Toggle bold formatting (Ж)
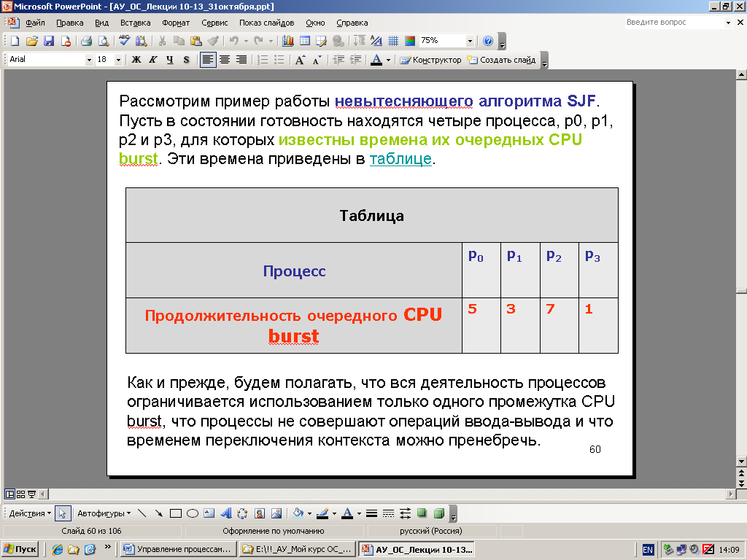This screenshot has height=560, width=747. click(136, 60)
